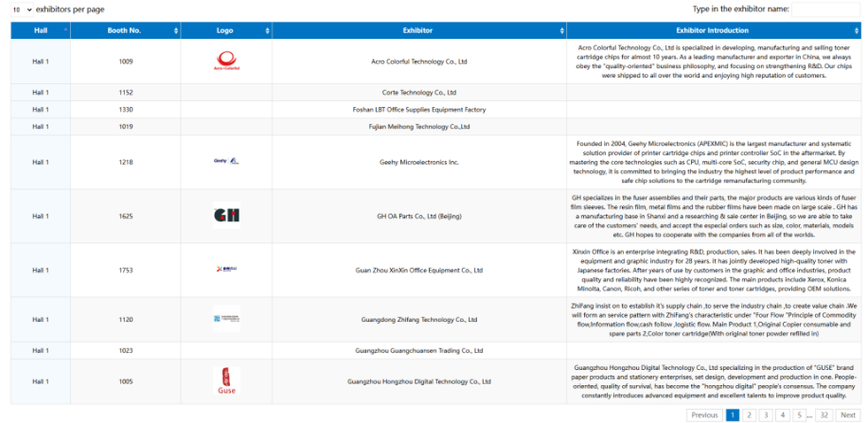Go to the Next page

[x=847, y=414]
